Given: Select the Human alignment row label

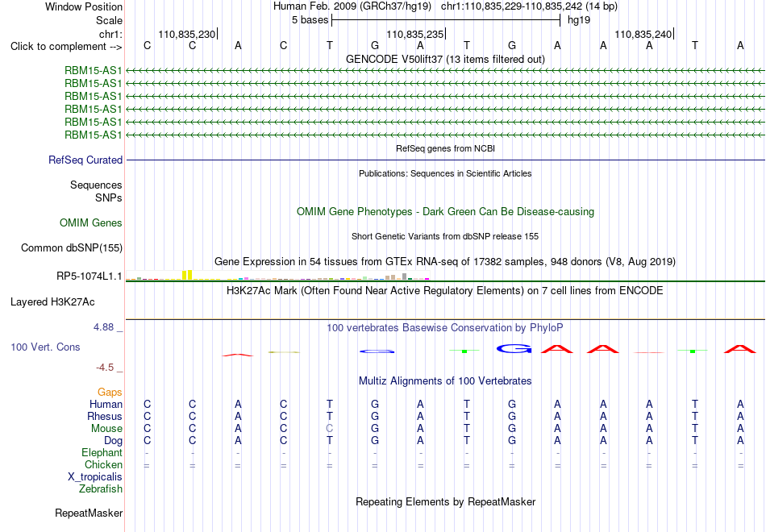Looking at the screenshot, I should click(x=106, y=405).
